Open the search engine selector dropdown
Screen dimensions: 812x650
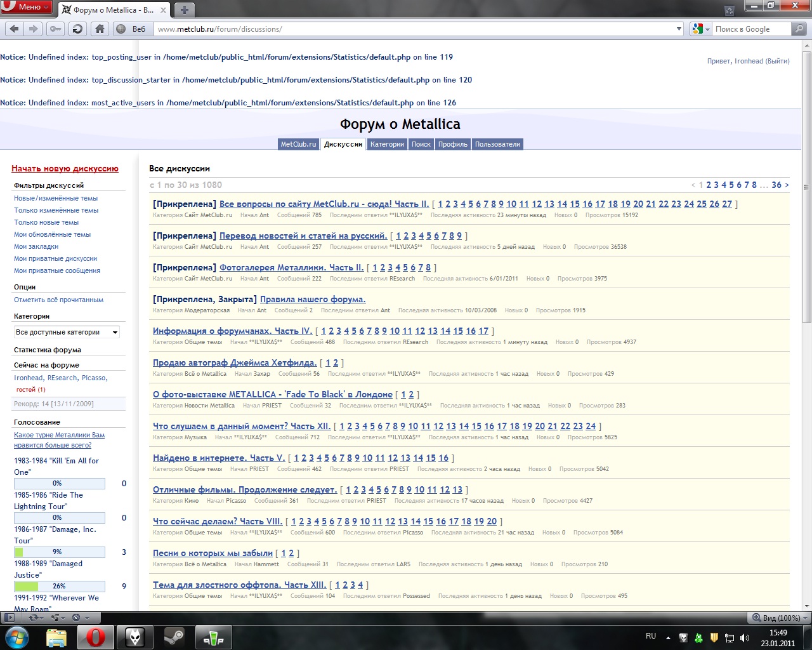point(700,29)
